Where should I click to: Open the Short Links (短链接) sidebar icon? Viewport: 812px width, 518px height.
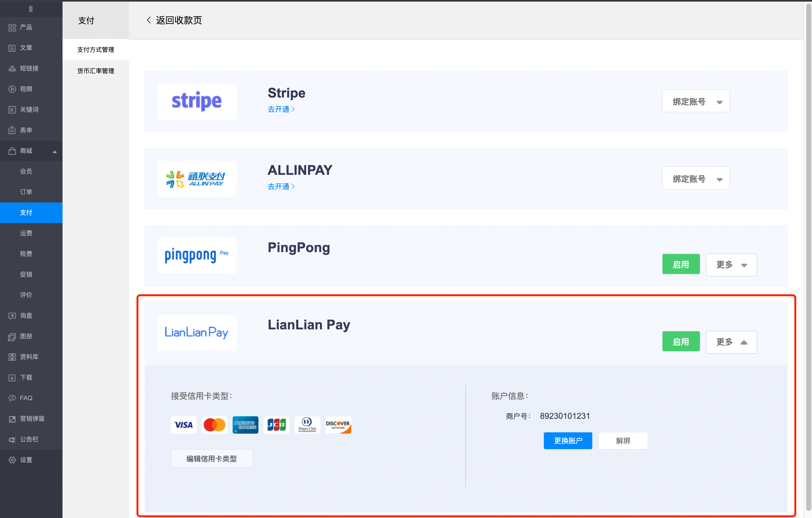[x=12, y=69]
